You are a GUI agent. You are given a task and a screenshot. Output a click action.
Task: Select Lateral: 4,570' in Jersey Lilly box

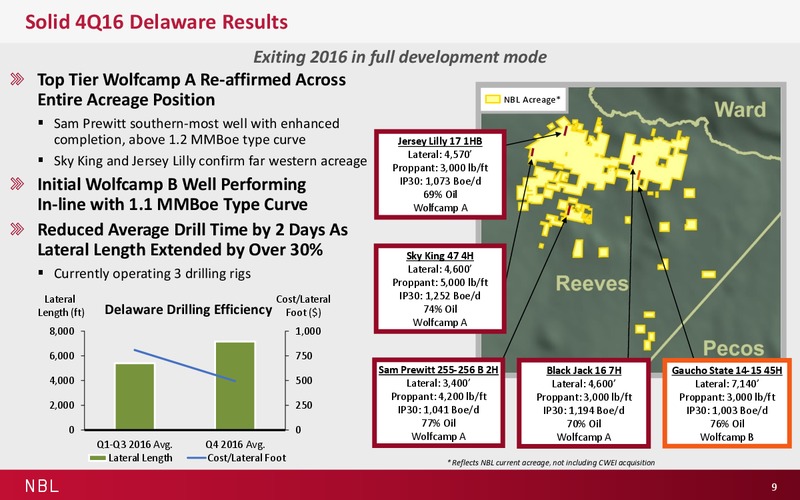click(x=440, y=154)
